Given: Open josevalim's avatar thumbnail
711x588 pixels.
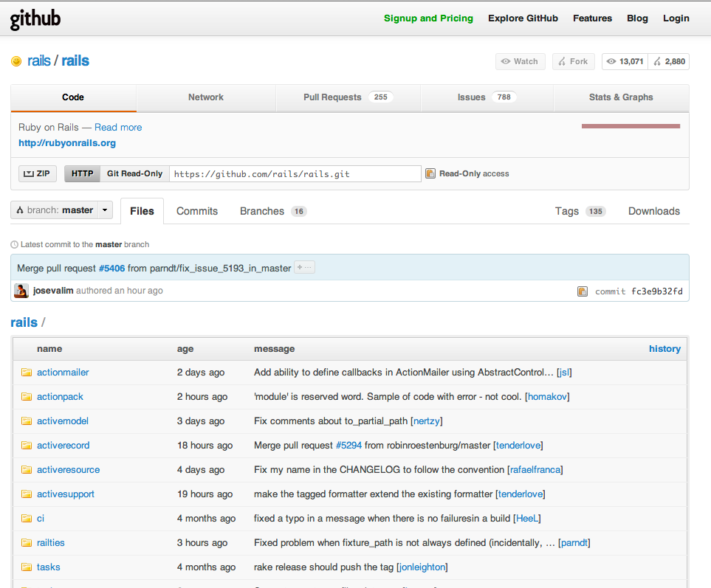Looking at the screenshot, I should point(21,291).
